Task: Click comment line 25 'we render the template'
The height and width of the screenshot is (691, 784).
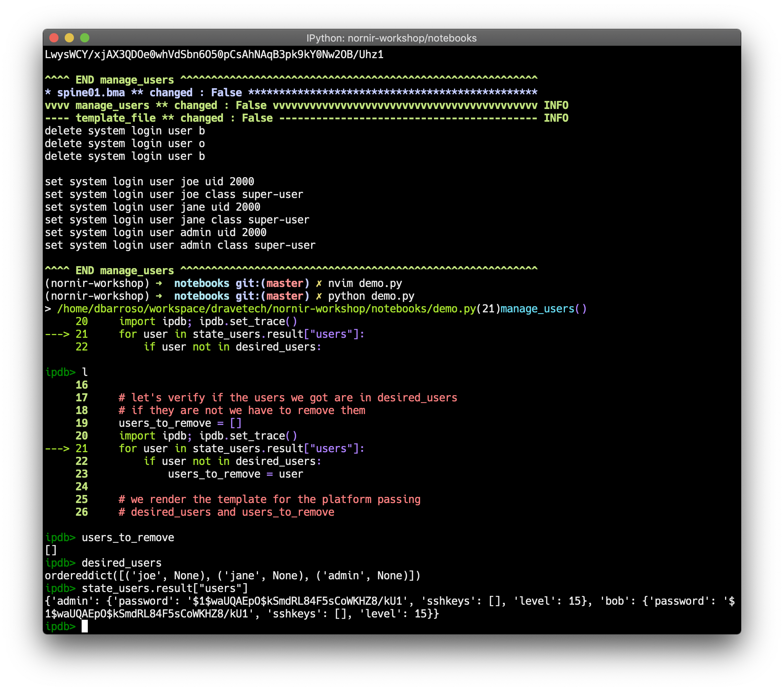Action: click(270, 500)
